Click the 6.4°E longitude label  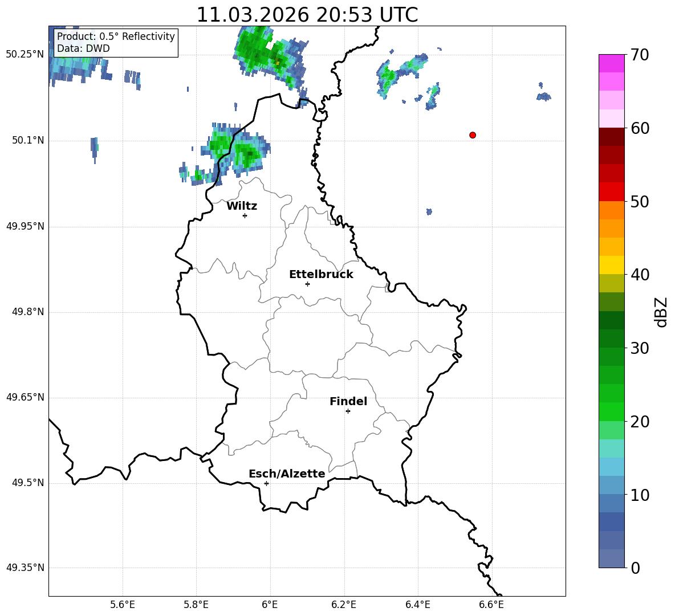(x=417, y=605)
